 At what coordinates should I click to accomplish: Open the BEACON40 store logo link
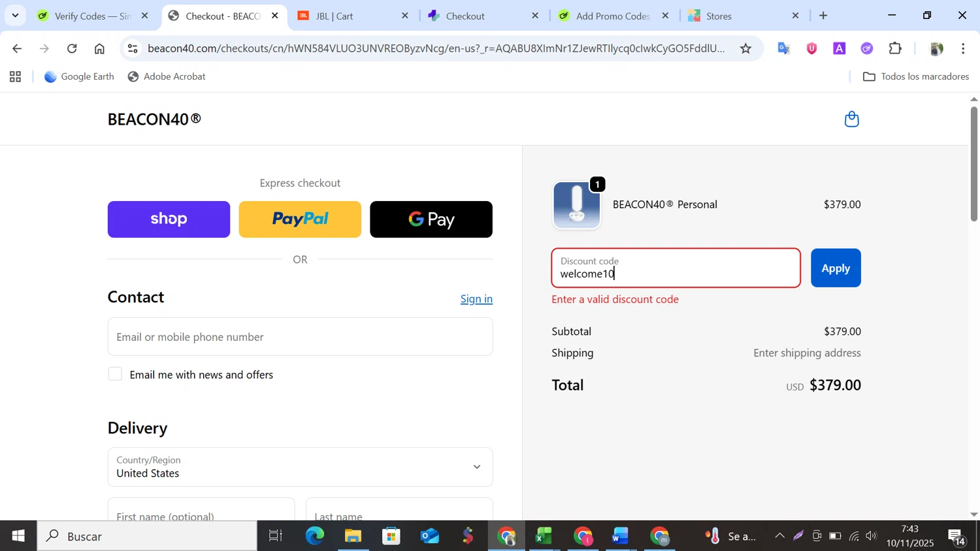click(x=154, y=119)
